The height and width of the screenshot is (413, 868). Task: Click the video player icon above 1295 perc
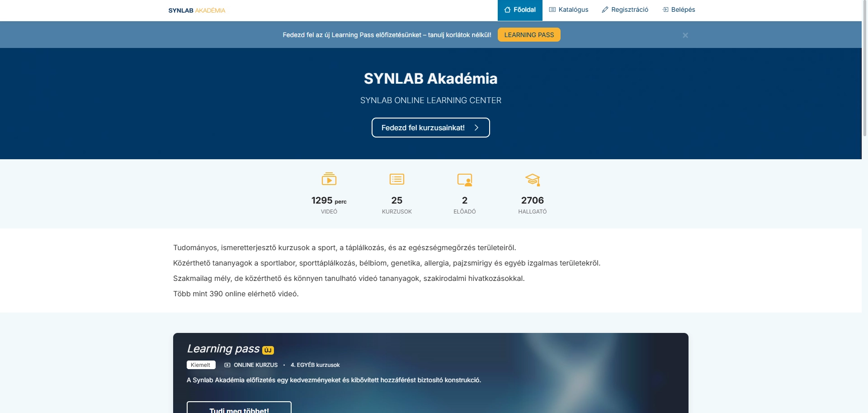(x=329, y=179)
